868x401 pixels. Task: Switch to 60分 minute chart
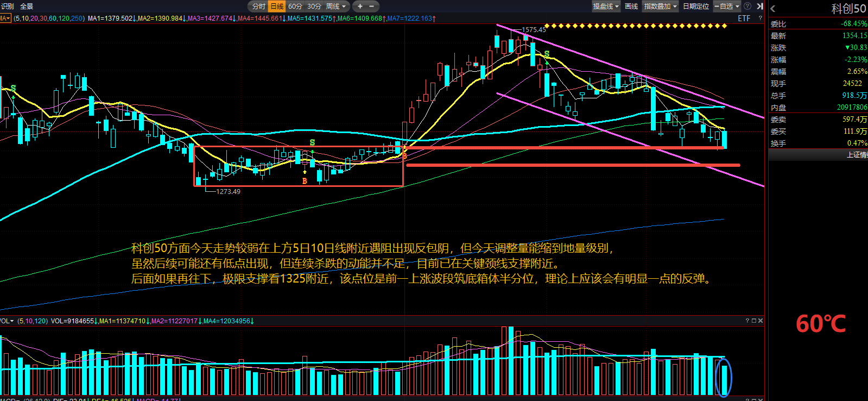coord(295,7)
